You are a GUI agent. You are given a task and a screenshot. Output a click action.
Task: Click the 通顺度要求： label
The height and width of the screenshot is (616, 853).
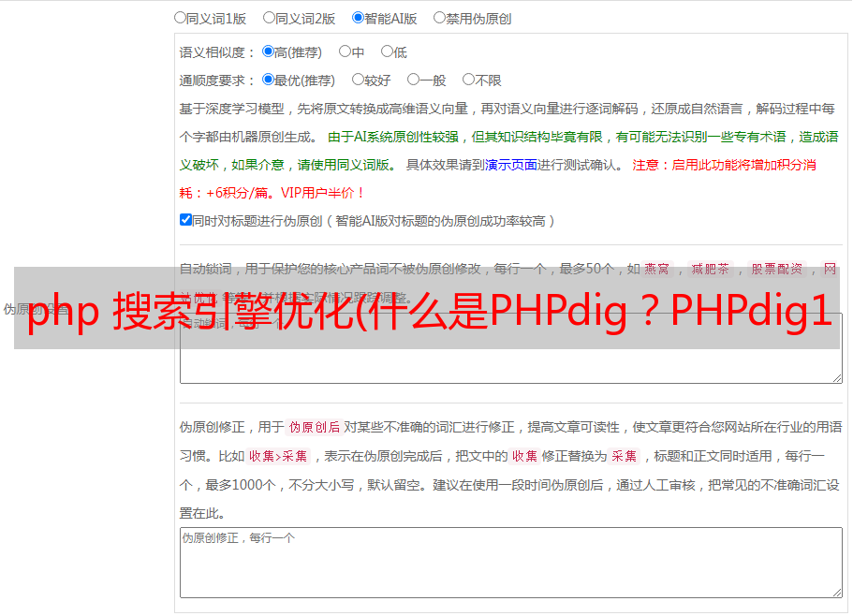217,81
